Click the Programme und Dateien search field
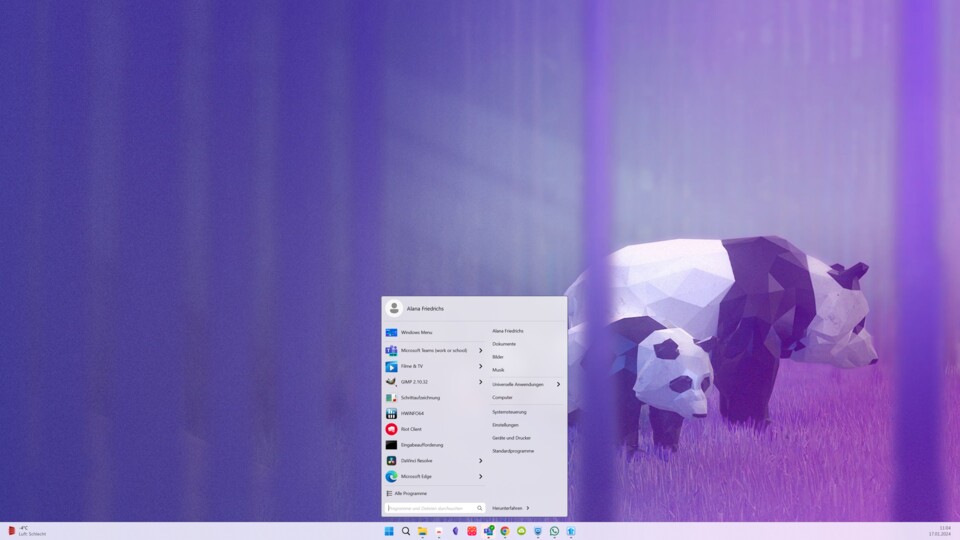Screen dimensions: 960x540 (x=430, y=508)
